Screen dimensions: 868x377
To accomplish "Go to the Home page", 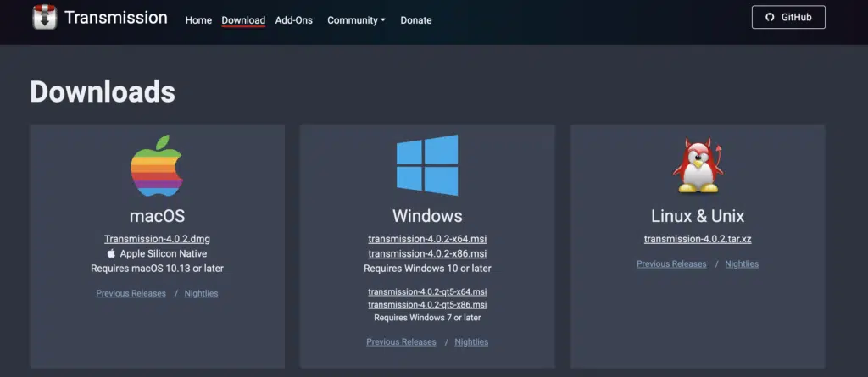I will click(x=198, y=20).
